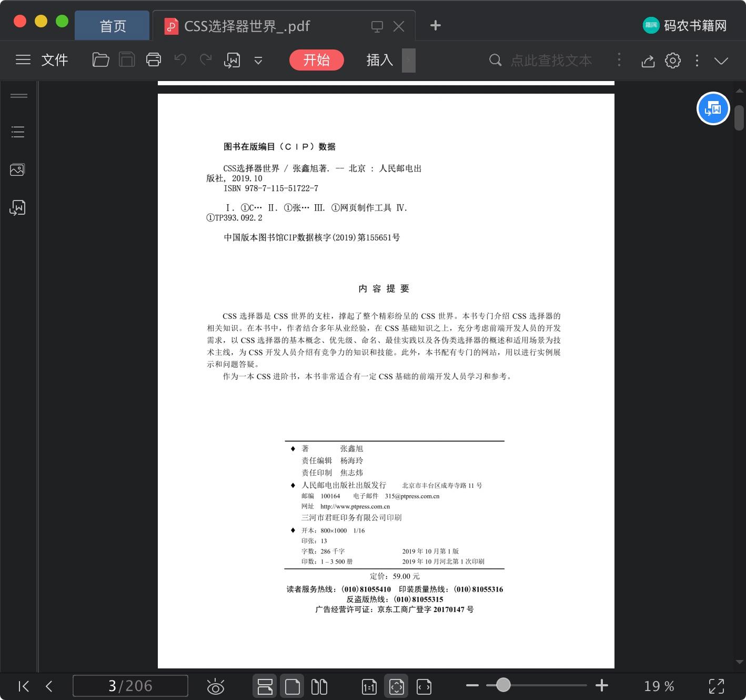The height and width of the screenshot is (700, 746).
Task: Open the more tools menu with three dots
Action: 697,61
